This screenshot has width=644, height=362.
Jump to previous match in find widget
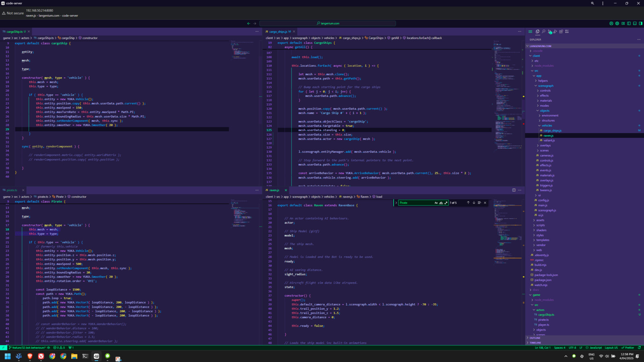pos(468,203)
